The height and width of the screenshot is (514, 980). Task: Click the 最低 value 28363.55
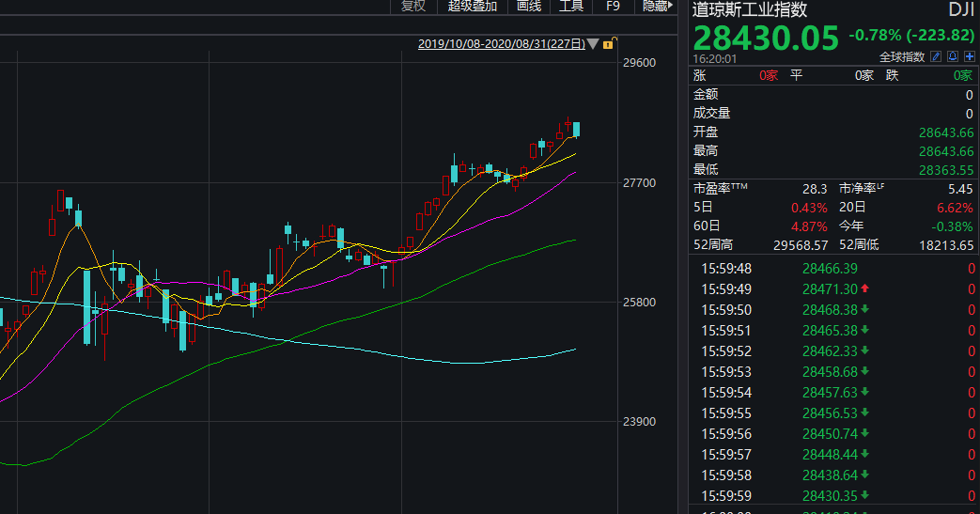[x=946, y=170]
